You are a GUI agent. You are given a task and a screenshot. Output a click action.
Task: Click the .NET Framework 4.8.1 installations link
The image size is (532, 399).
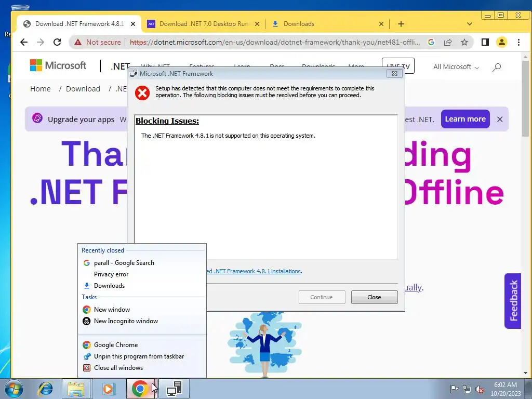click(254, 271)
